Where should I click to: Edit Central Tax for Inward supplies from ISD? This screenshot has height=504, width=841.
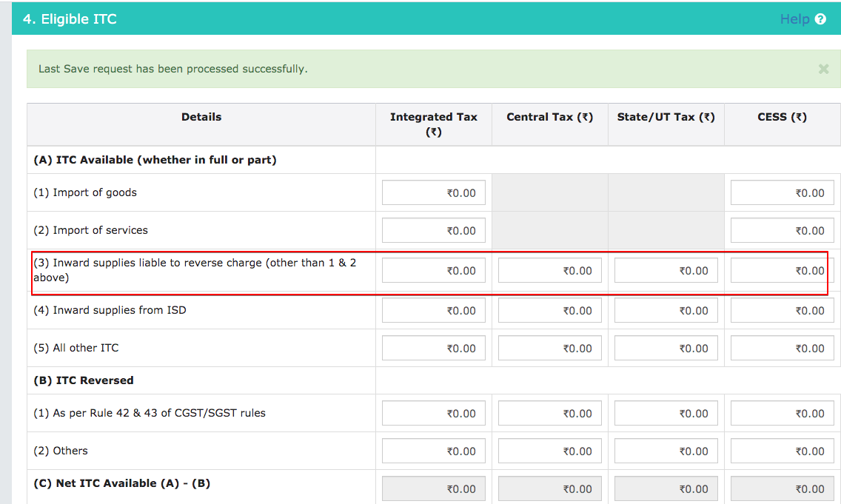[x=550, y=310]
